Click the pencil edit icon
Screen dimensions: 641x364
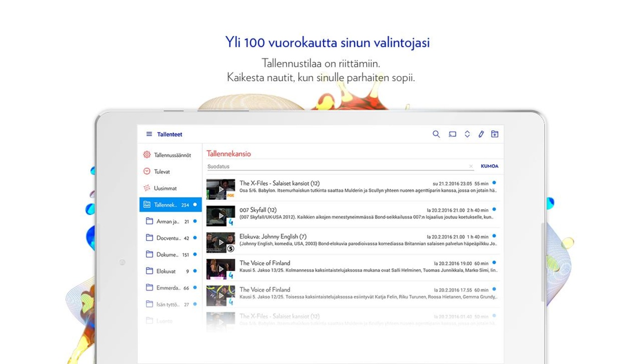pyautogui.click(x=481, y=134)
